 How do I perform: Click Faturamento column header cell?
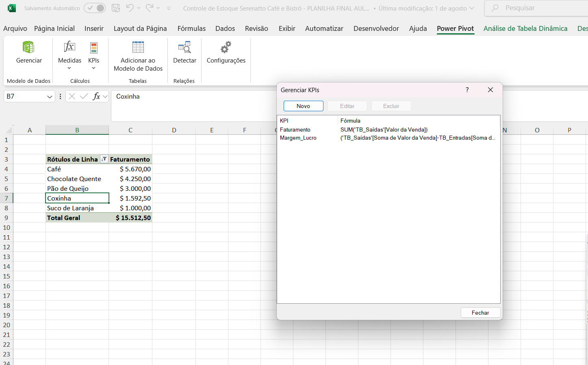coord(130,159)
